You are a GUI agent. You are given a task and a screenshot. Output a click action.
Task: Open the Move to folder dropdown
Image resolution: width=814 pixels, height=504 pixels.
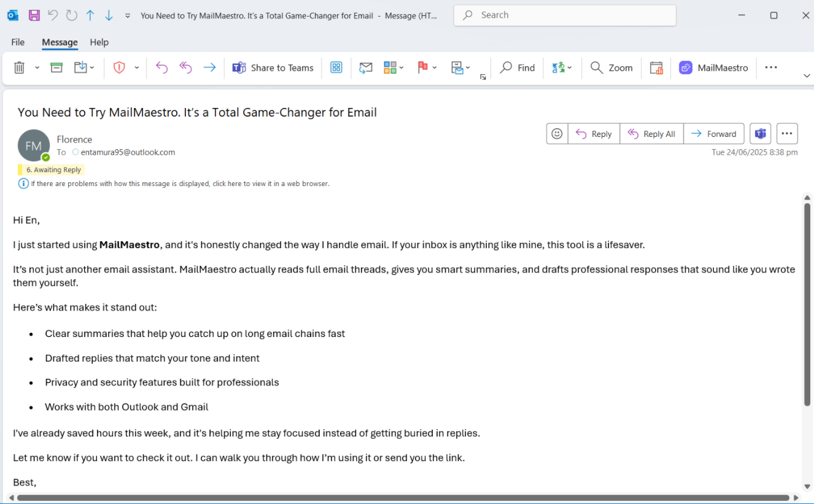coord(84,68)
